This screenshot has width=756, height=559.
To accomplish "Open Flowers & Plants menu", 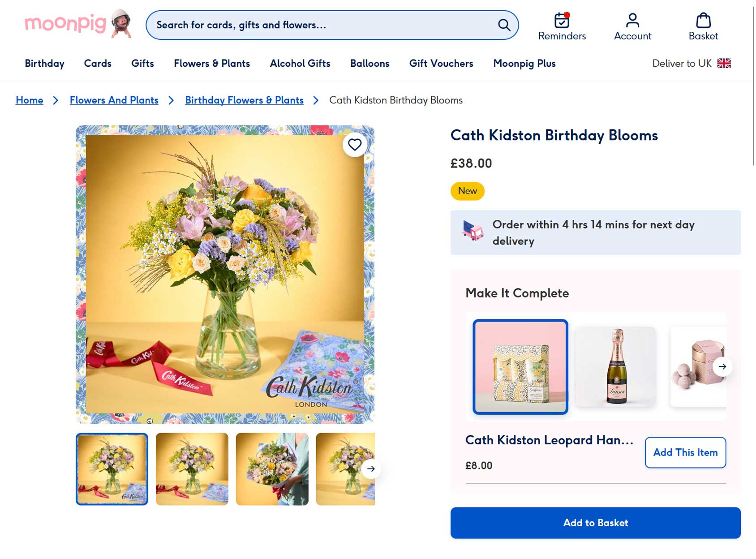I will point(212,63).
